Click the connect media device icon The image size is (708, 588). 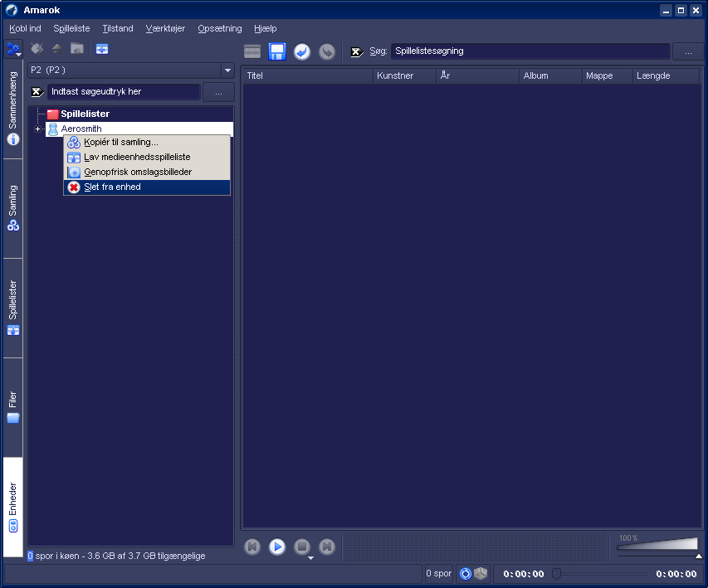click(x=37, y=49)
